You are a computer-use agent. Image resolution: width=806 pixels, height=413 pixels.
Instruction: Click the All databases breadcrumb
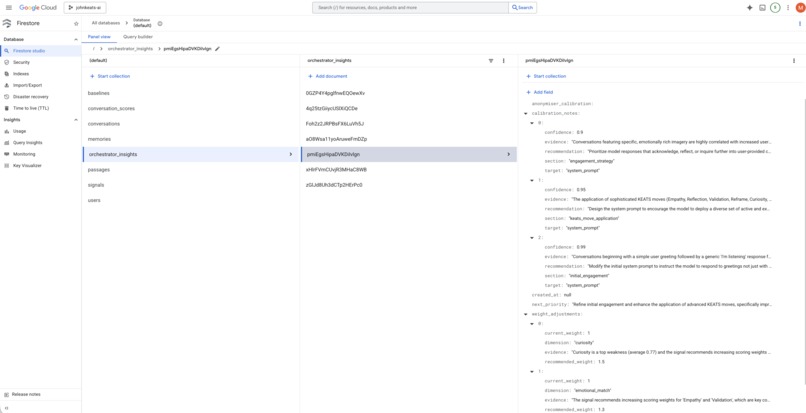click(106, 23)
